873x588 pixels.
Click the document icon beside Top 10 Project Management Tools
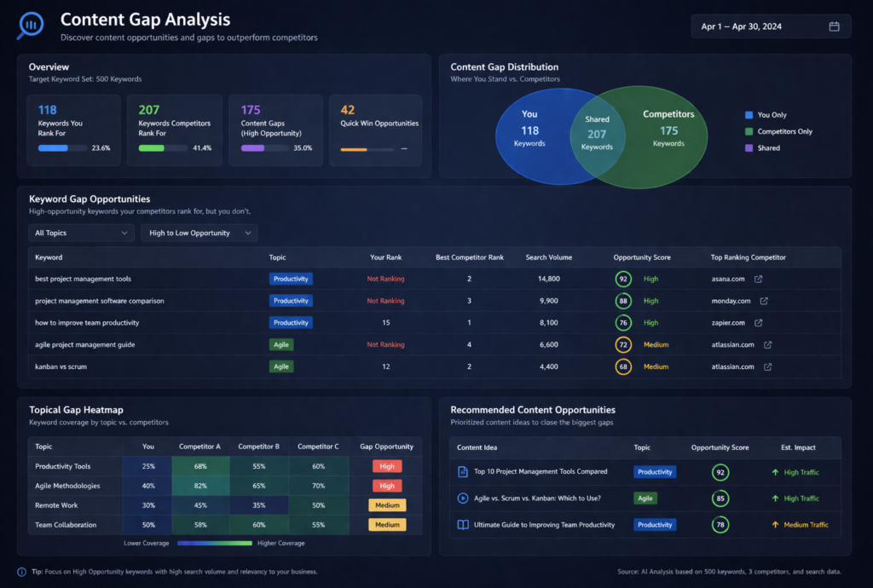click(461, 471)
